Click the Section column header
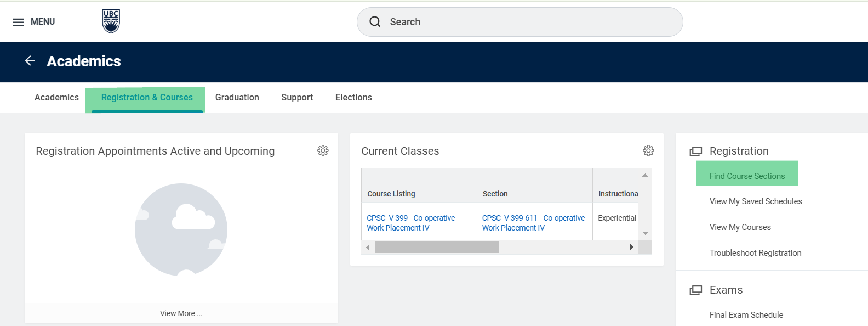The width and height of the screenshot is (868, 326). coord(534,186)
